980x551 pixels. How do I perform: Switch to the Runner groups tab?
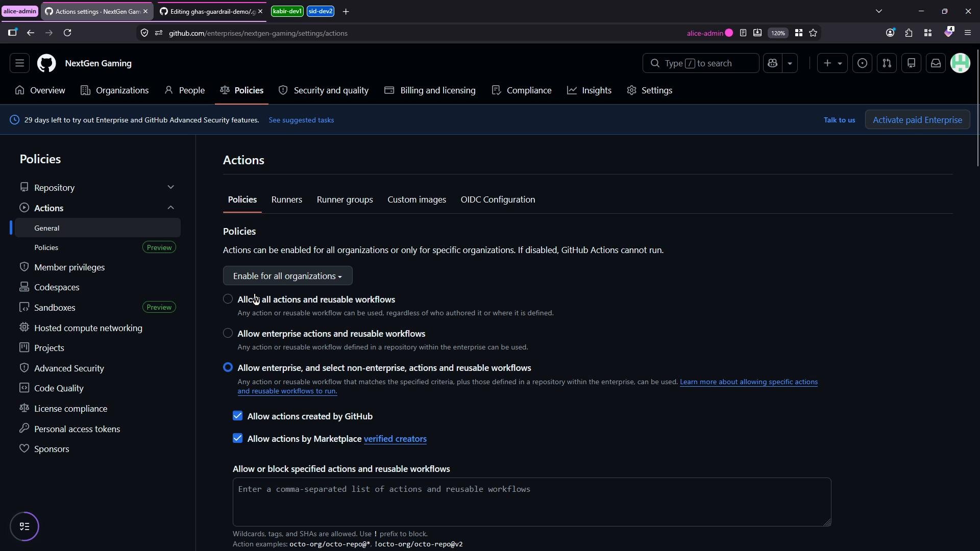coord(345,199)
